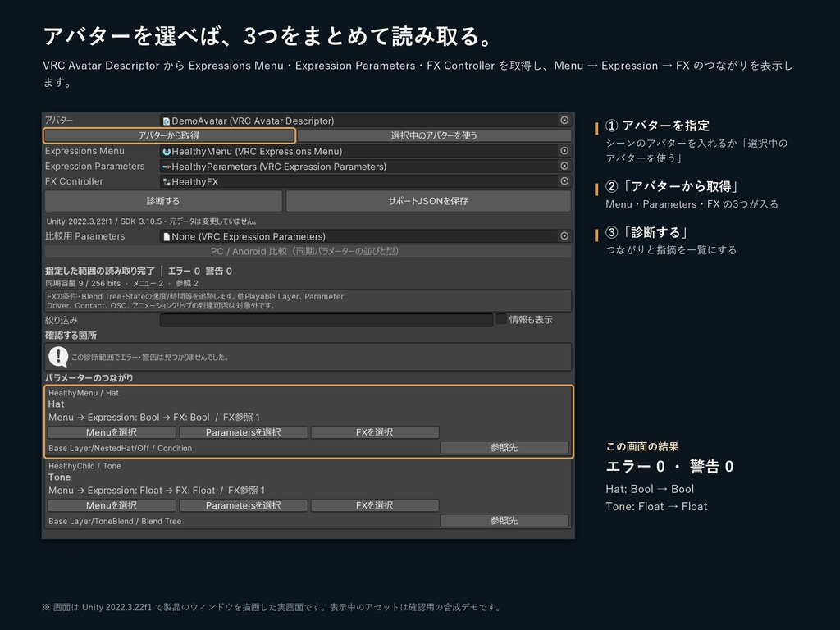Screen dimensions: 840x630
Task: Open object picker for the アバター field
Action: [x=564, y=121]
